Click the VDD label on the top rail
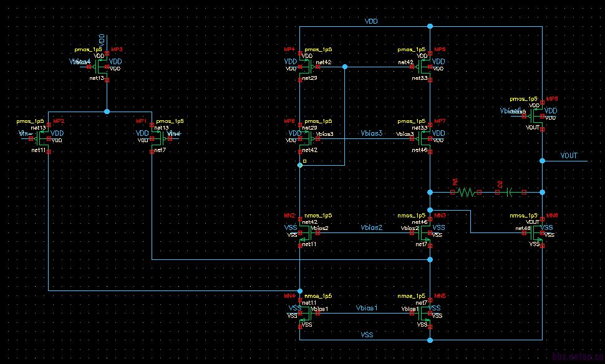605x364 pixels. pyautogui.click(x=371, y=21)
